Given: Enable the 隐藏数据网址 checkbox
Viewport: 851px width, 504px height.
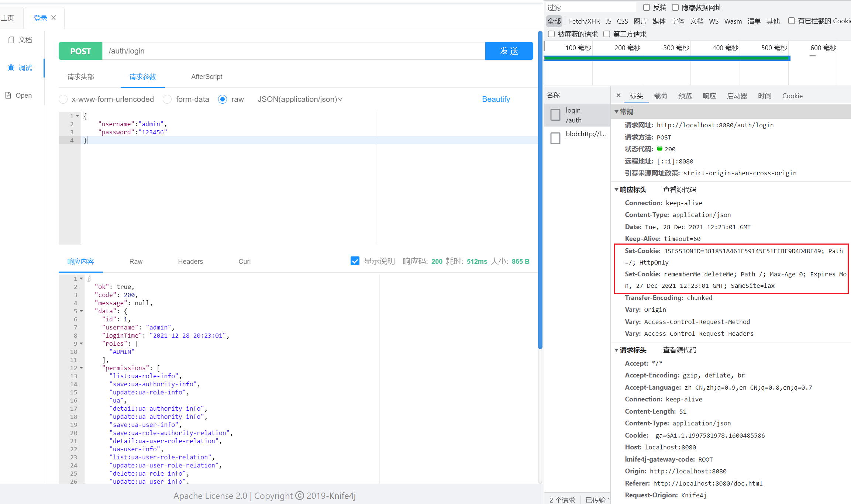Looking at the screenshot, I should pyautogui.click(x=675, y=7).
